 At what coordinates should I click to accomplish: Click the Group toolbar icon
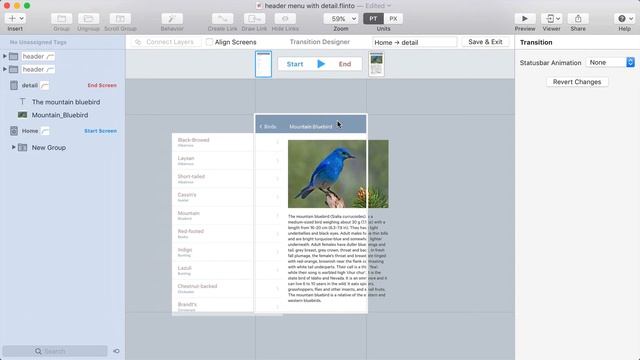coord(61,19)
